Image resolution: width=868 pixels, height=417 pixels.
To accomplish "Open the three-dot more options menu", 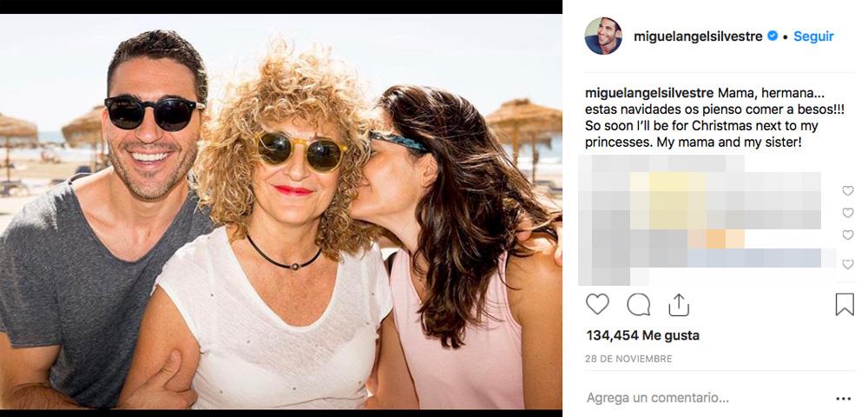I will click(x=843, y=399).
